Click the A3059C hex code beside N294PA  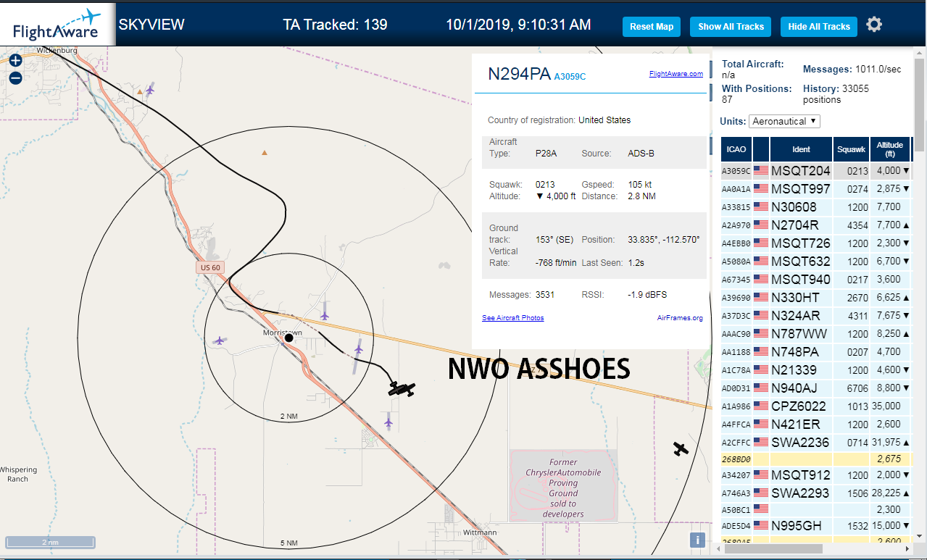click(570, 76)
